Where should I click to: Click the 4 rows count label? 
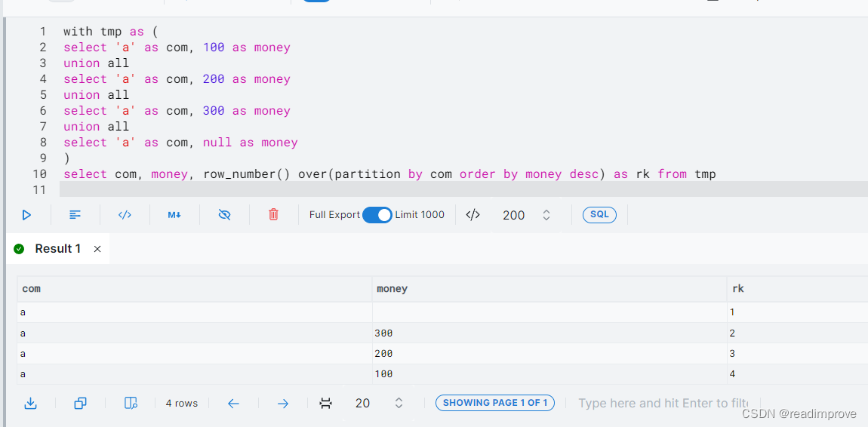pyautogui.click(x=182, y=403)
